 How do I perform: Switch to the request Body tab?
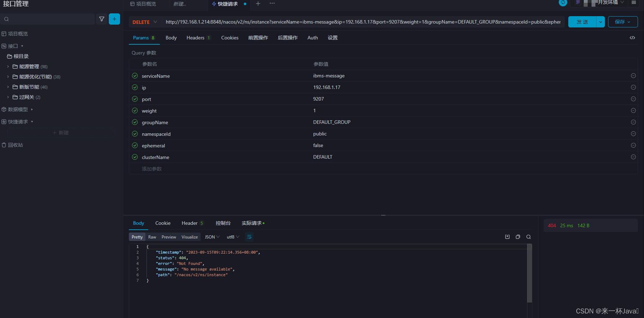coord(171,38)
